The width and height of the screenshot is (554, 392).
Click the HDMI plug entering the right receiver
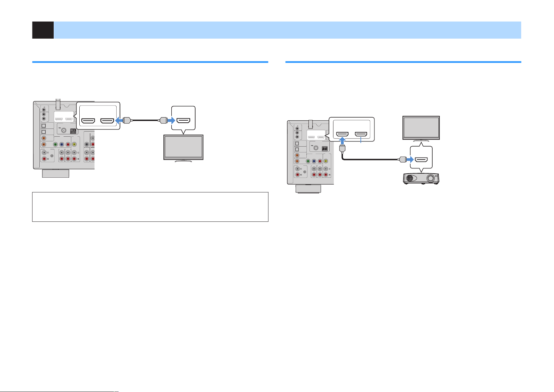(x=342, y=148)
